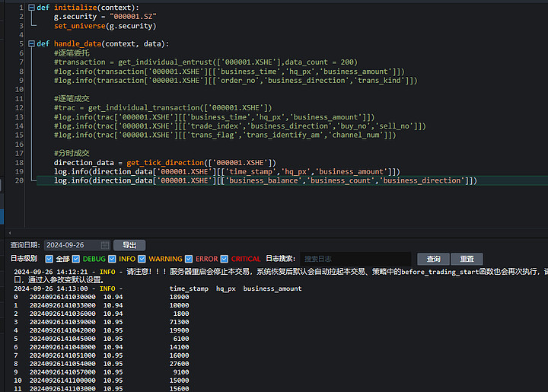Toggle the WARNING log level checkbox
Viewport: 548px width, 392px height.
pyautogui.click(x=142, y=260)
